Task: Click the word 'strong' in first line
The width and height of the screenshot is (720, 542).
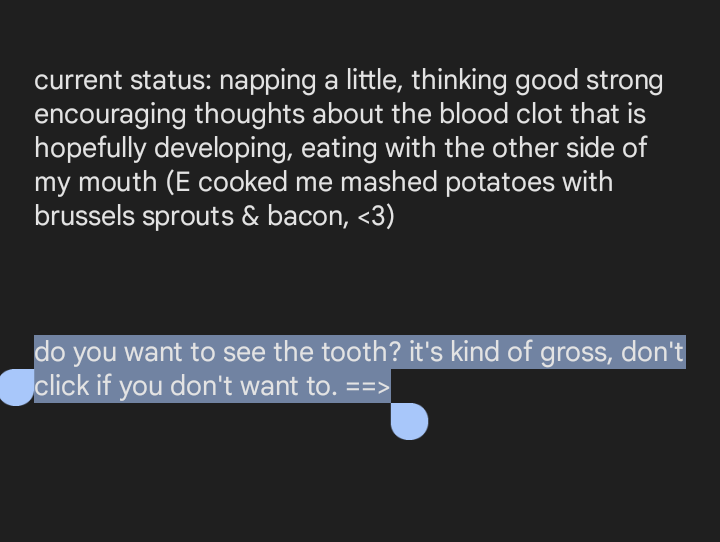Action: [x=624, y=81]
